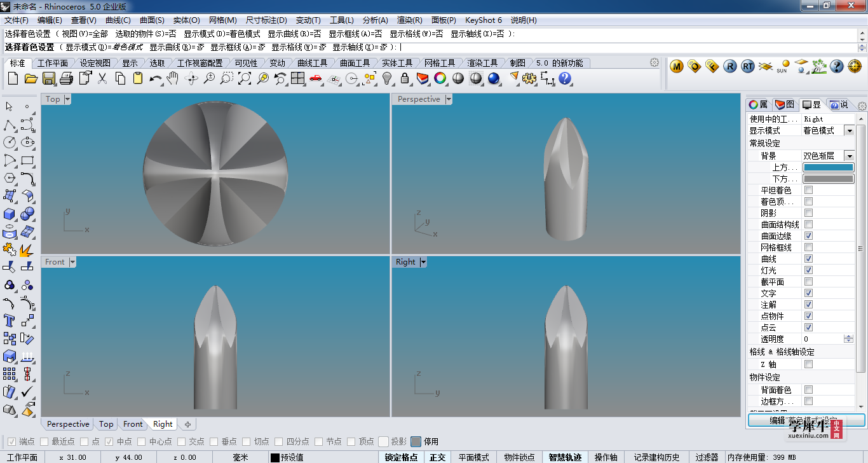The image size is (868, 463).
Task: Switch to the 实体工具 toolbar tab
Action: click(397, 63)
